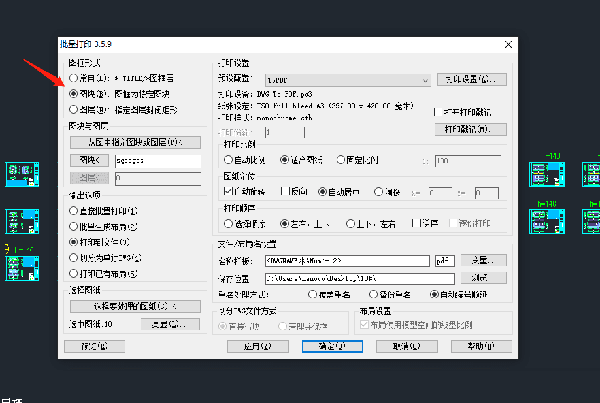
Task: Click the 帮助(H) help button
Action: (481, 346)
